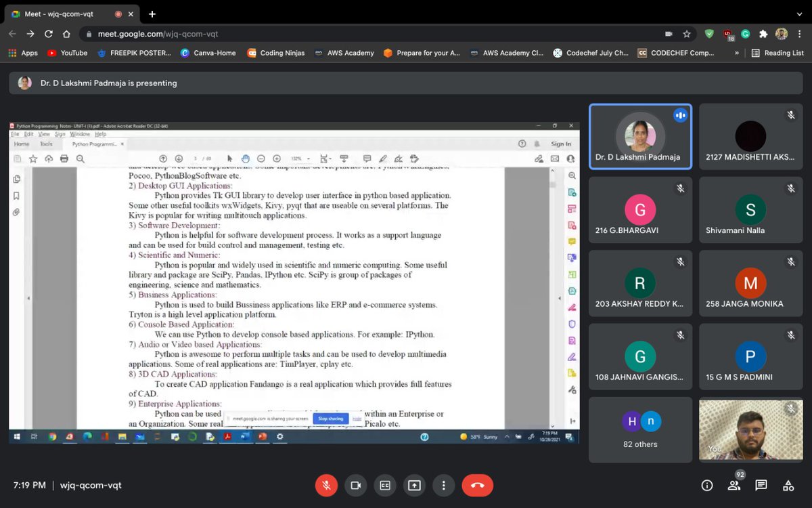
Task: Click the Chrome address bar URL
Action: 158,34
